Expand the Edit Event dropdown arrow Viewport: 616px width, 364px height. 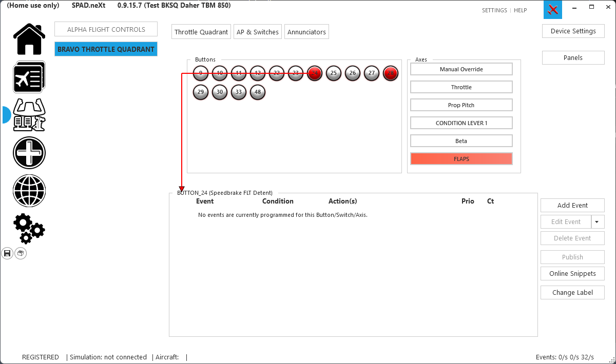tap(598, 221)
